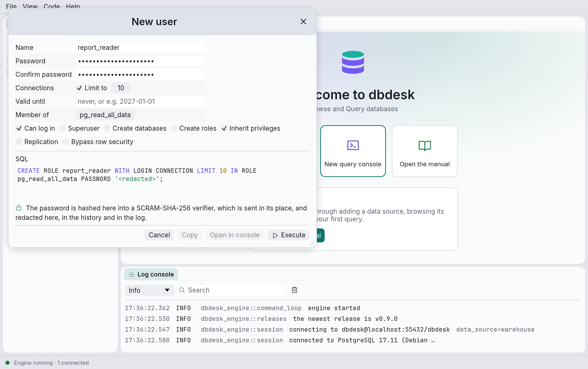Click the book icon on Open the manual

click(x=425, y=146)
